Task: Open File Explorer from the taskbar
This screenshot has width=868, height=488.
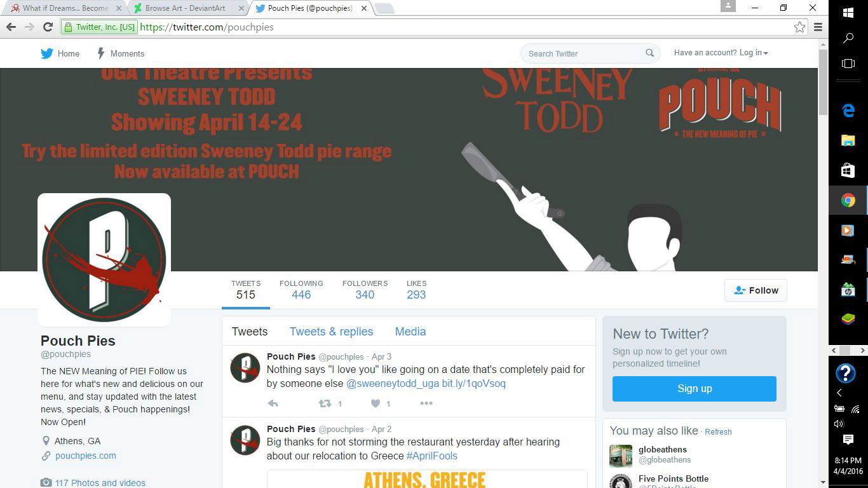Action: click(848, 140)
